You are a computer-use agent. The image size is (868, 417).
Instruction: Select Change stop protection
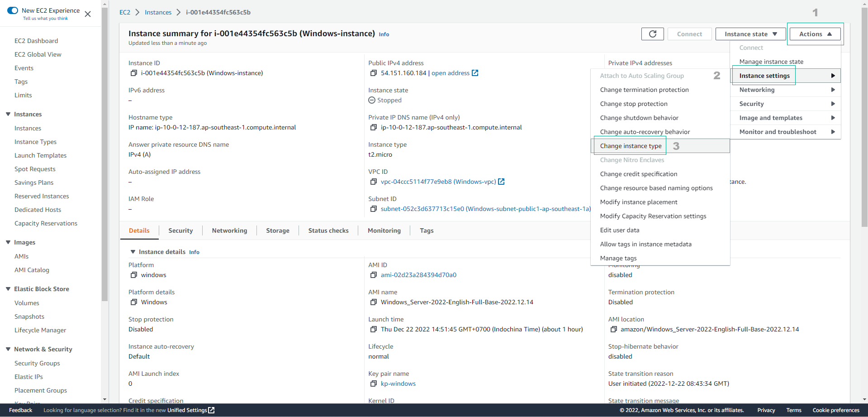point(660,104)
